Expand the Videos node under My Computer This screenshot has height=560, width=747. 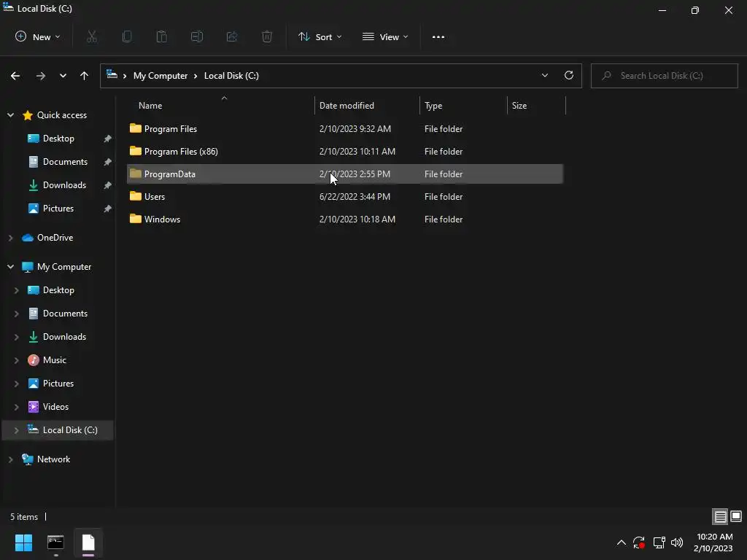[16, 407]
